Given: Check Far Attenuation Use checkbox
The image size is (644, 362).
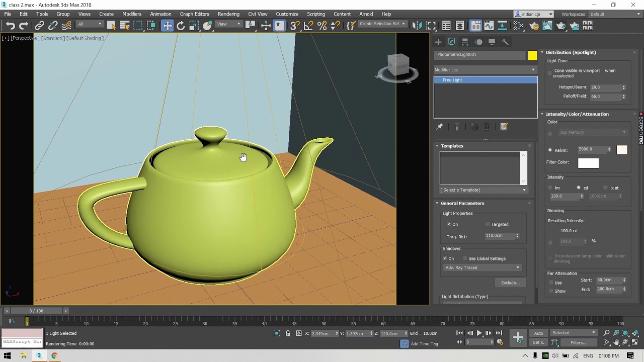Looking at the screenshot, I should click(x=551, y=283).
